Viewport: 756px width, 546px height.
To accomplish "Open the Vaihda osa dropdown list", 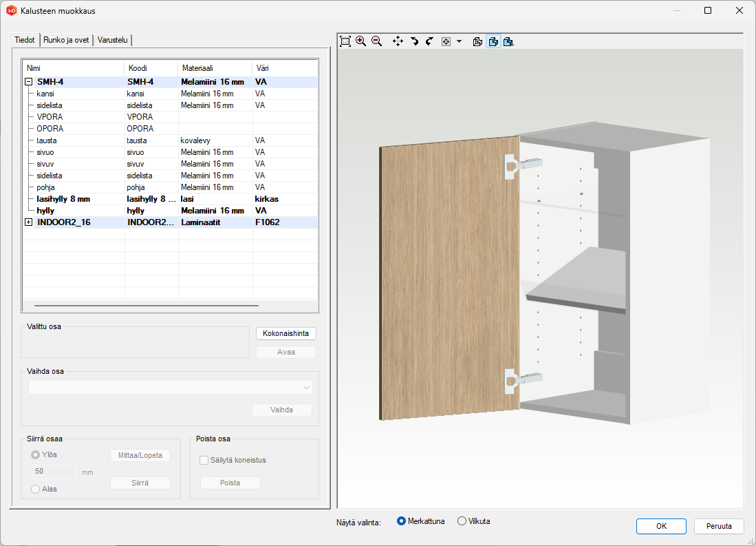I will [x=307, y=388].
